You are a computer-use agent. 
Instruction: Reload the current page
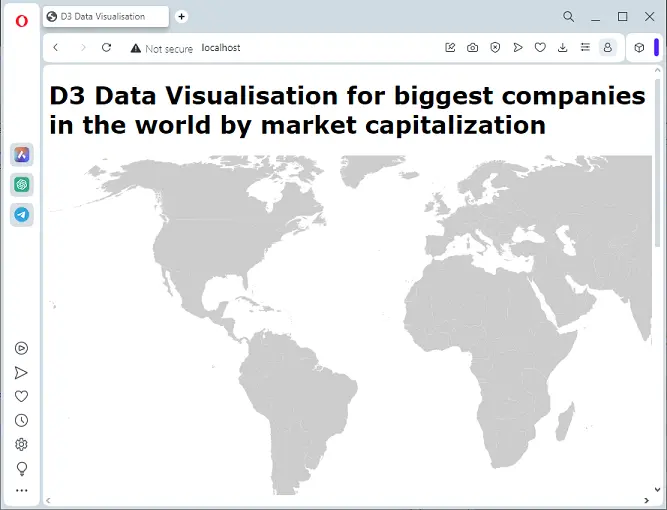(x=106, y=47)
